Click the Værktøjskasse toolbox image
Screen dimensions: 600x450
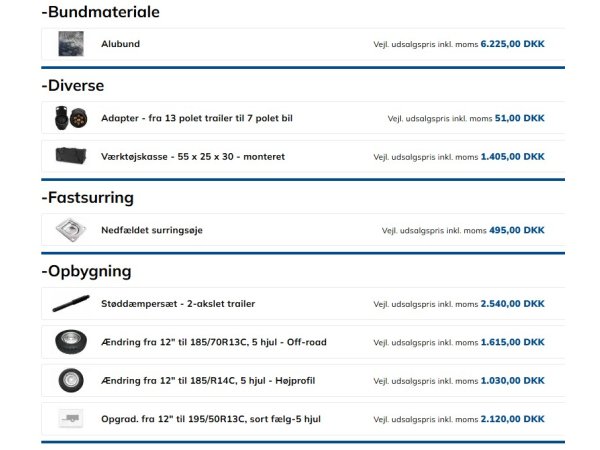[x=70, y=157]
